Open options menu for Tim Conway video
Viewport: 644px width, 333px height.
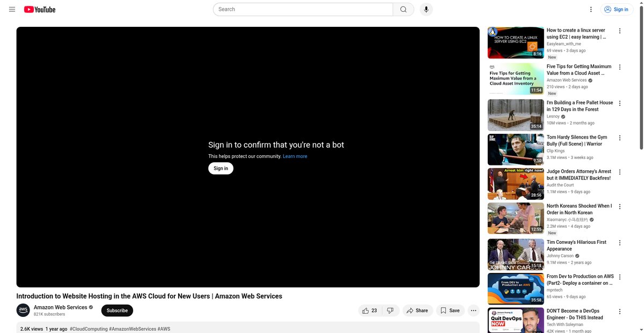620,243
